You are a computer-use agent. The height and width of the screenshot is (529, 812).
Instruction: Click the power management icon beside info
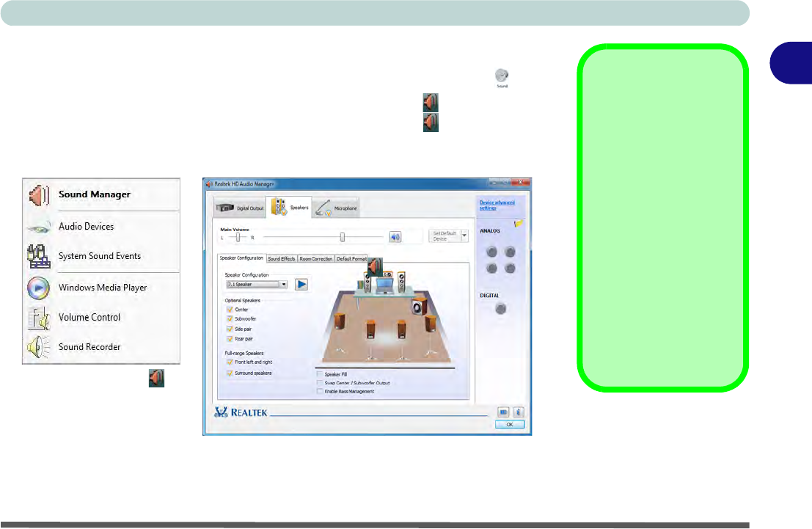point(503,412)
